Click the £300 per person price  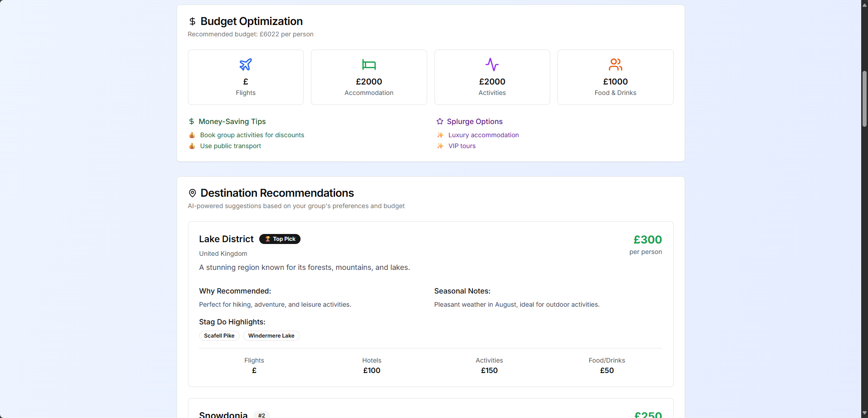tap(647, 240)
